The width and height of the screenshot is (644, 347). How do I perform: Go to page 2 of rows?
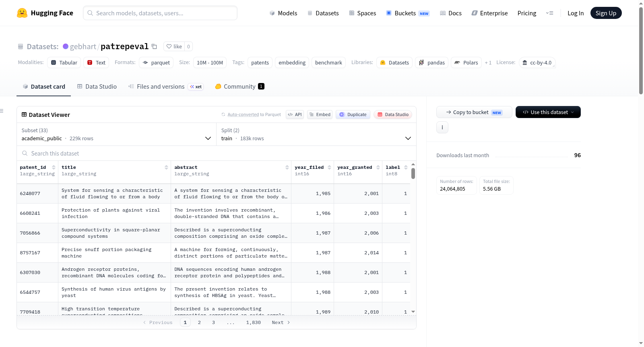(199, 322)
